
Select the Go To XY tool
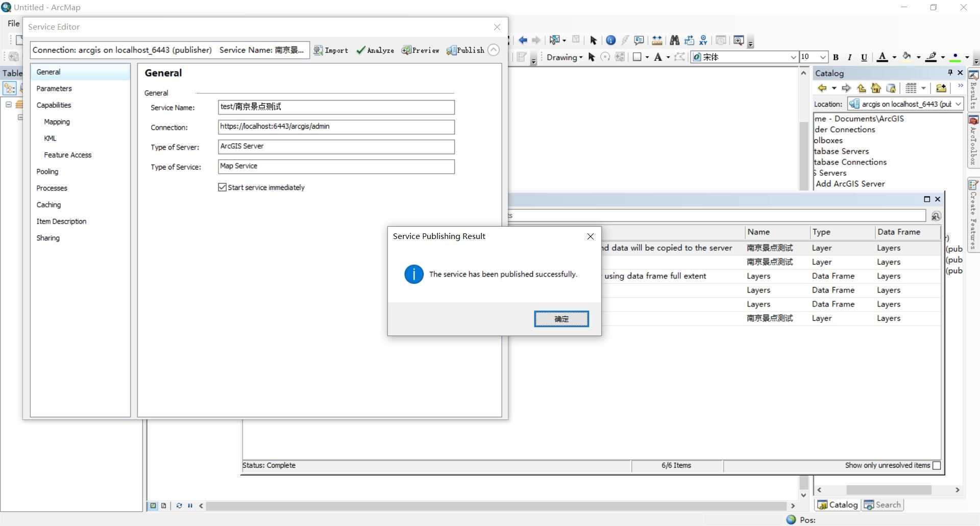pos(703,40)
